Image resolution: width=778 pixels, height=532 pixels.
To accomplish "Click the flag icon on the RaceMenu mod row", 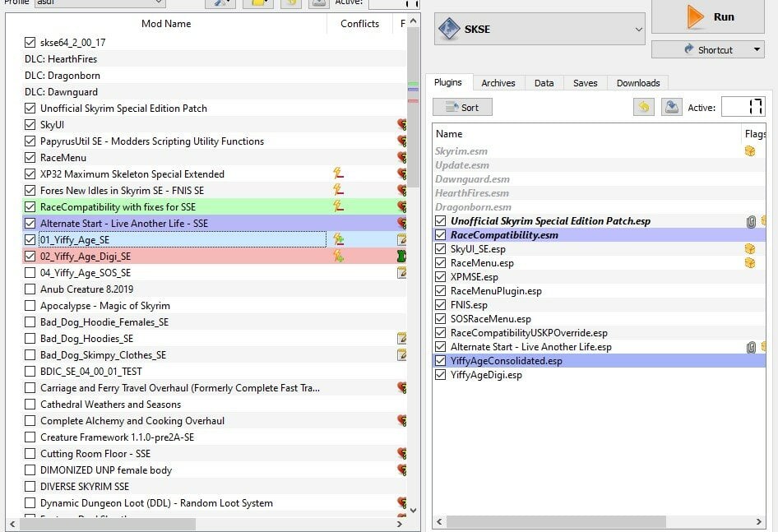I will coord(402,157).
